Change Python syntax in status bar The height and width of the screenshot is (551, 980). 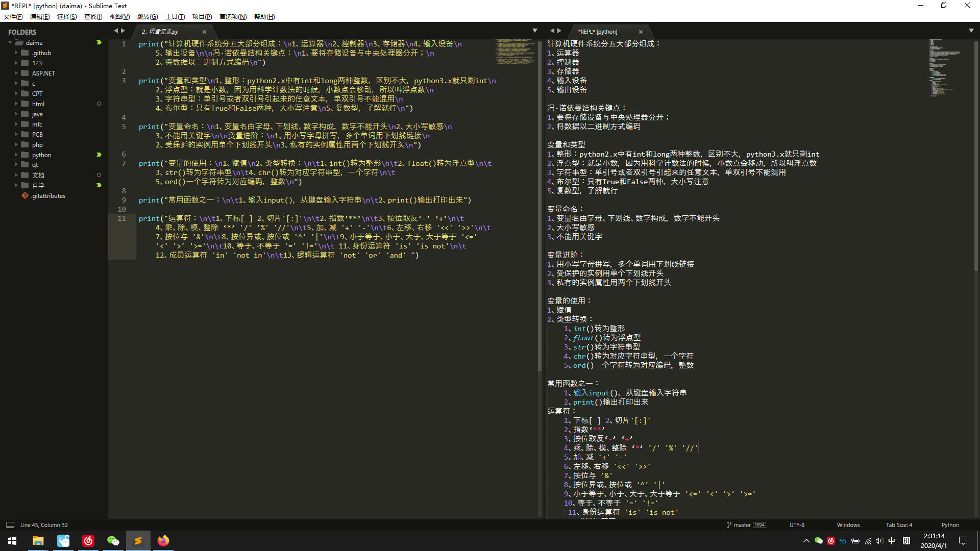click(950, 525)
